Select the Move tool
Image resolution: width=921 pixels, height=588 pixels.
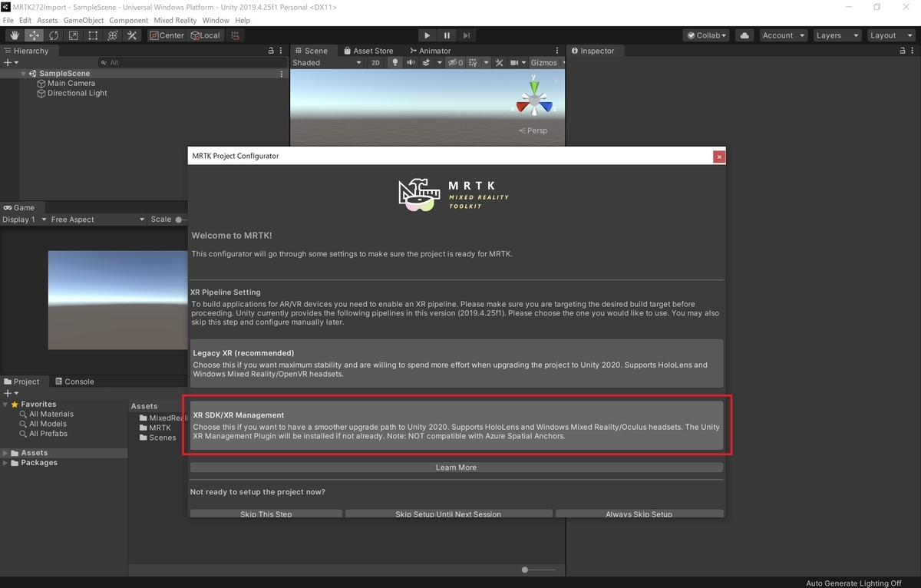click(35, 35)
